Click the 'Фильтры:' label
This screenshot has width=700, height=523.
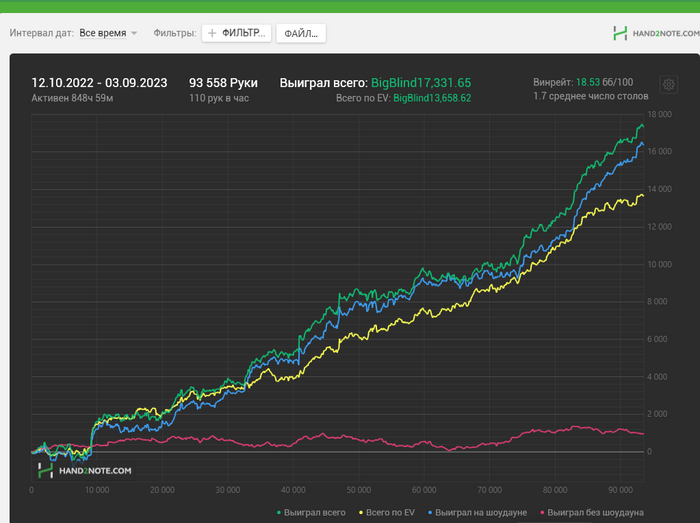[x=175, y=33]
